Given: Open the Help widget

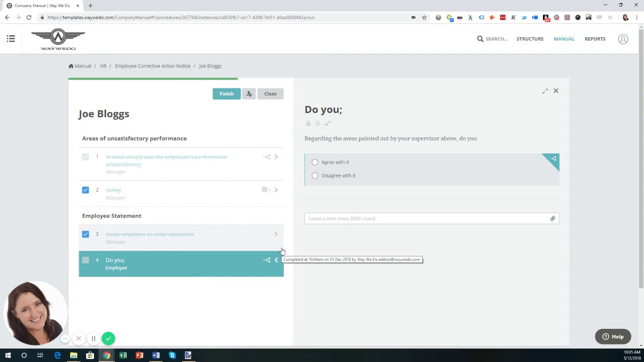Looking at the screenshot, I should 613,337.
